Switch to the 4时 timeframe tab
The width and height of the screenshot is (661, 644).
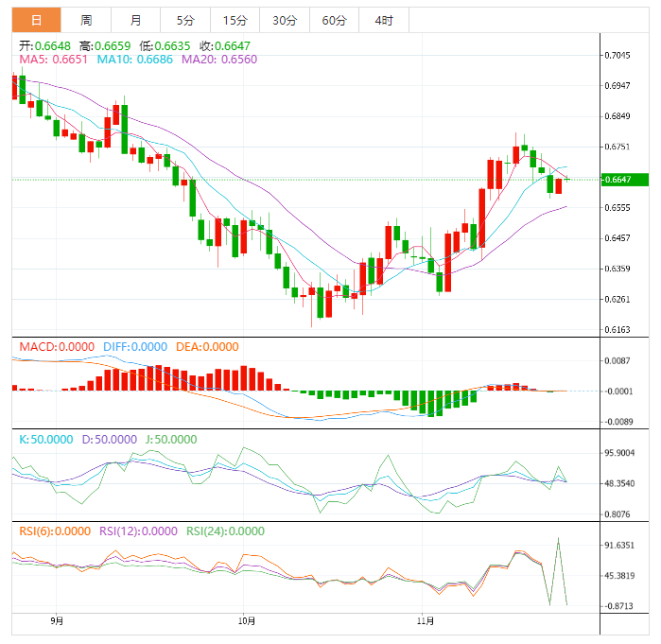pyautogui.click(x=383, y=20)
